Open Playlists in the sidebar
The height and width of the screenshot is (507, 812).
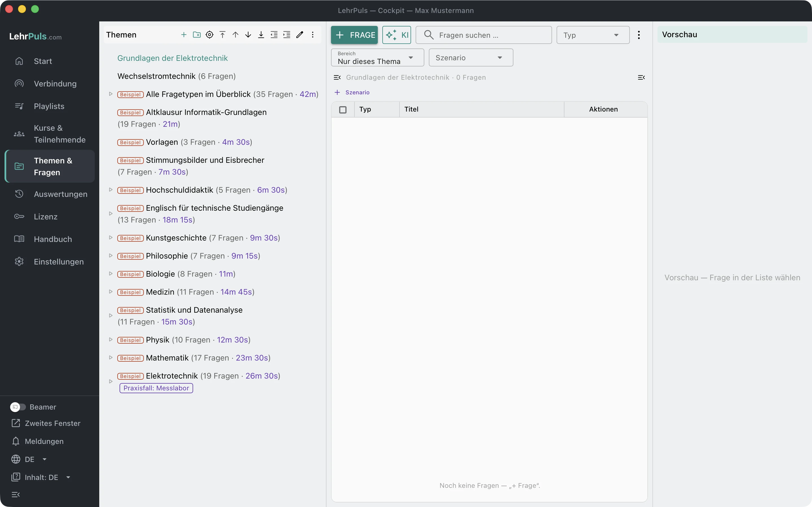click(50, 106)
